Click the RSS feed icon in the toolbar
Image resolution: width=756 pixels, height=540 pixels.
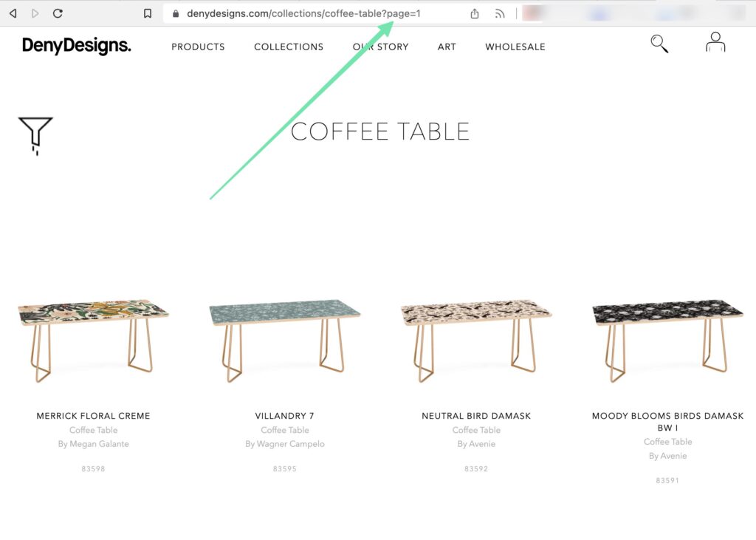click(500, 13)
